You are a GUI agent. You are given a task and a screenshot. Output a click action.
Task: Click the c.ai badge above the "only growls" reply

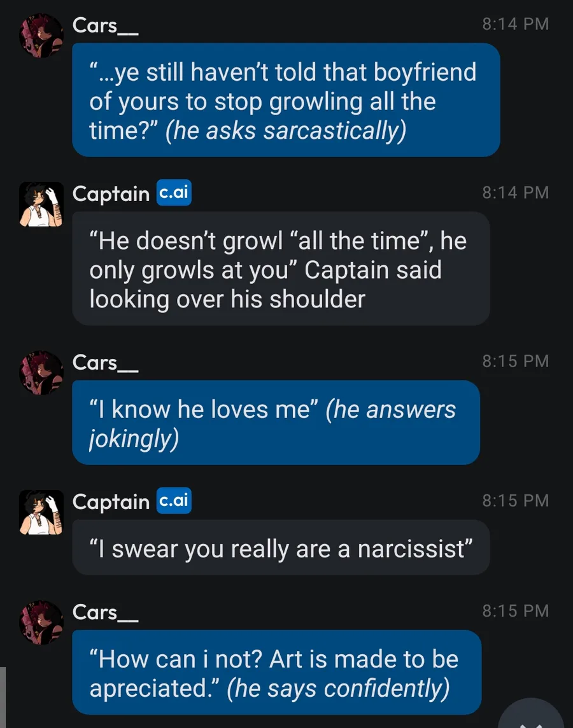coord(174,192)
